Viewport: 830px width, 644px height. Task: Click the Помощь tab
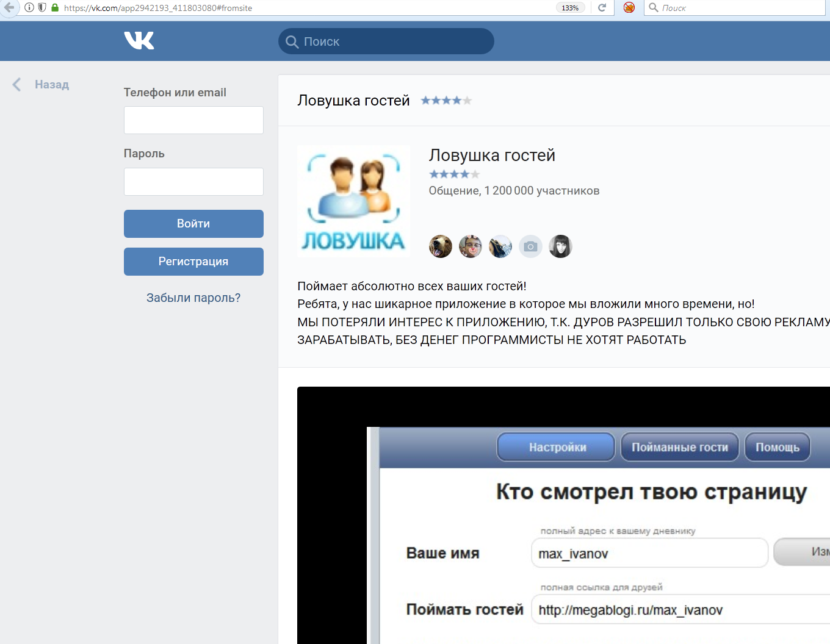(x=778, y=447)
